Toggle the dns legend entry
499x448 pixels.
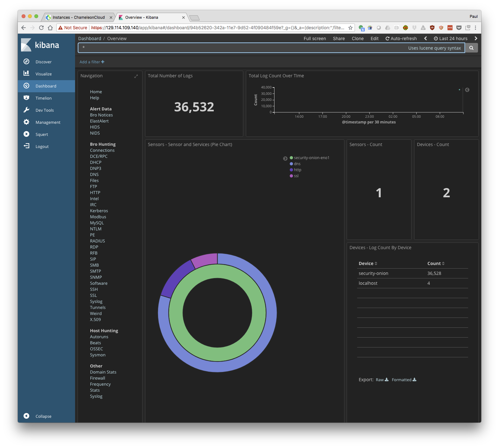pyautogui.click(x=295, y=164)
